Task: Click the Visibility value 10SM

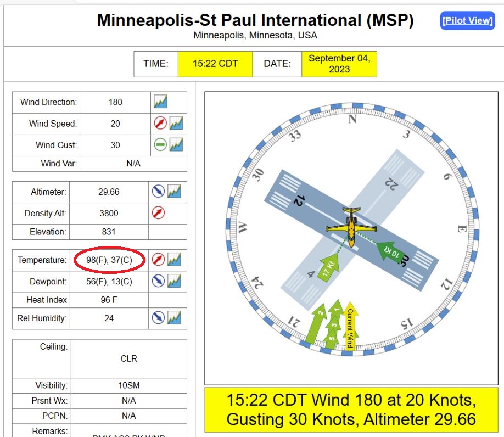Action: (x=128, y=385)
